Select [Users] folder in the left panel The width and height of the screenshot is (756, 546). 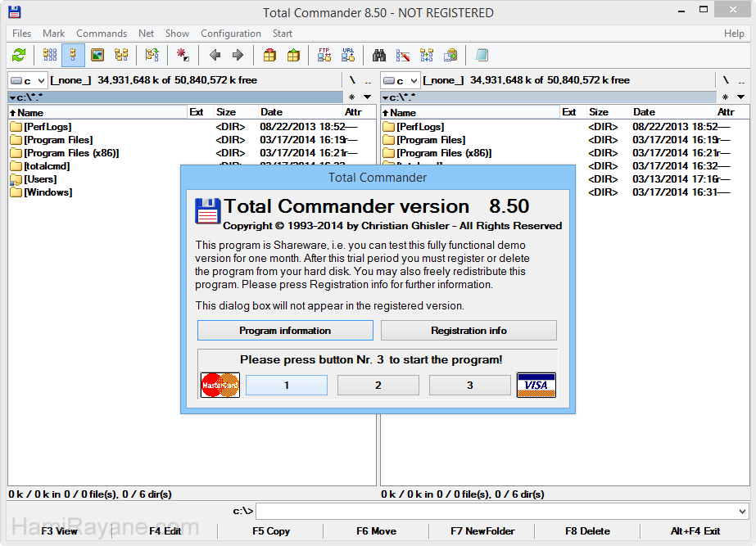tap(34, 179)
